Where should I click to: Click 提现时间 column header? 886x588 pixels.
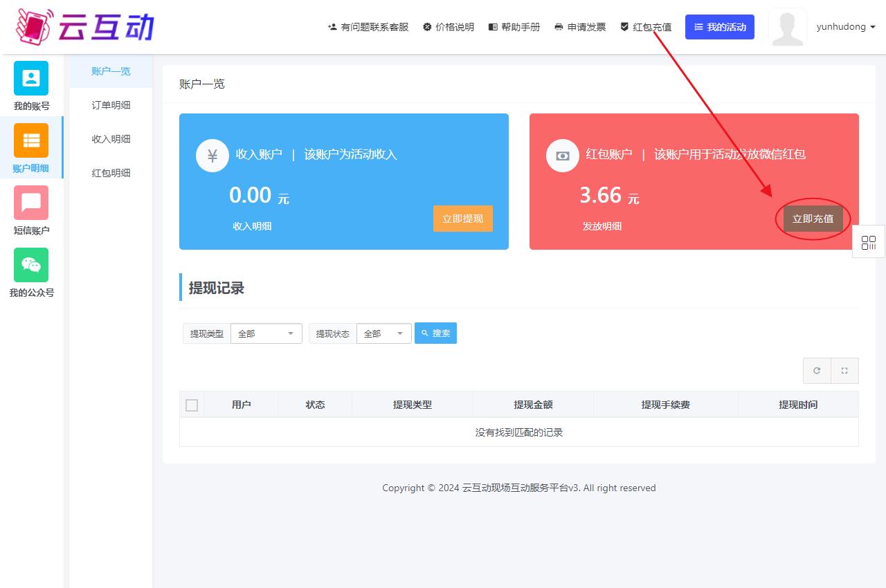(x=798, y=405)
